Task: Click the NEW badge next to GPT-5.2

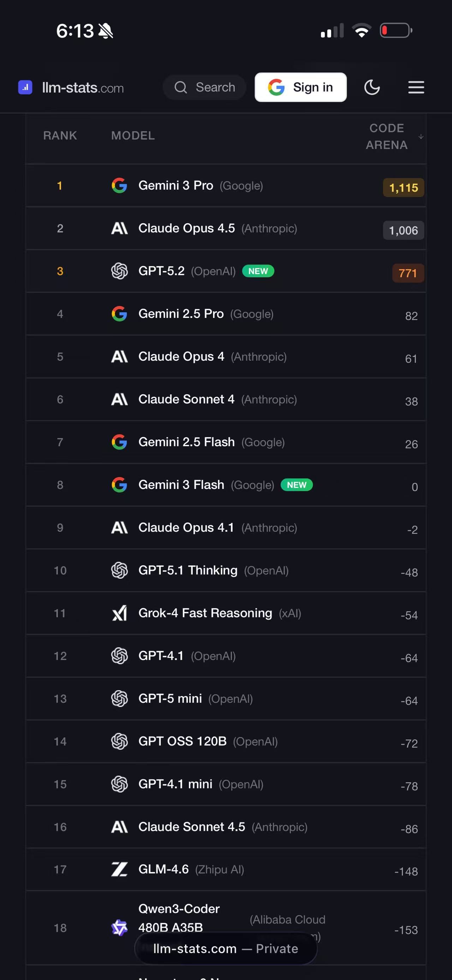Action: (258, 271)
